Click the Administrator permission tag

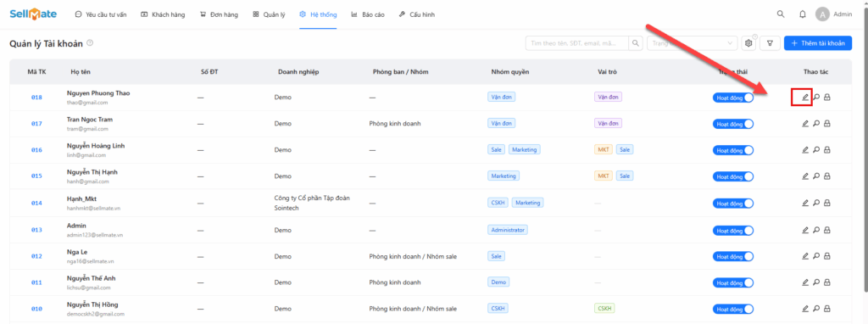tap(509, 230)
